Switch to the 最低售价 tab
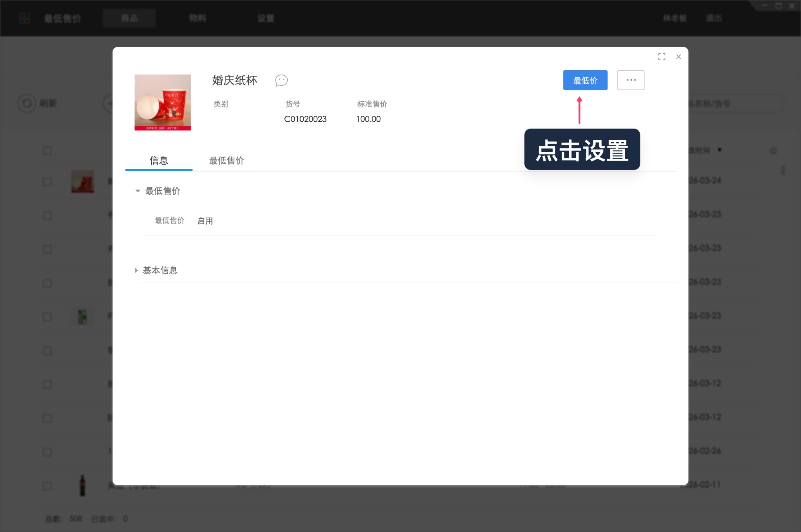This screenshot has width=801, height=532. point(226,161)
